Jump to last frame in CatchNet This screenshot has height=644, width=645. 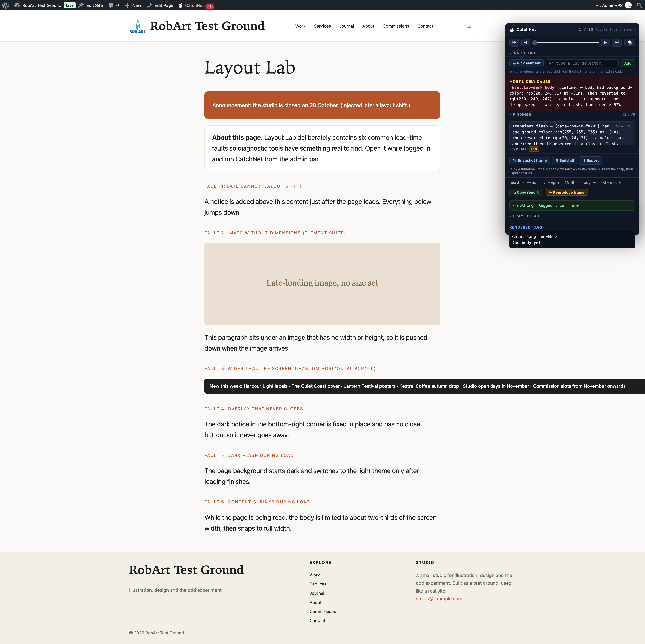(x=617, y=42)
